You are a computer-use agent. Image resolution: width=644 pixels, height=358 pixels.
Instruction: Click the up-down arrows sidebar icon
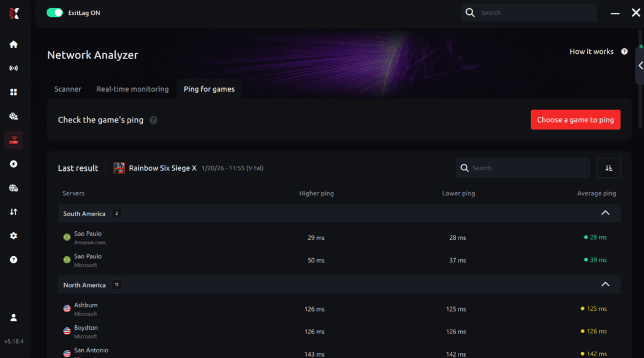pyautogui.click(x=14, y=212)
